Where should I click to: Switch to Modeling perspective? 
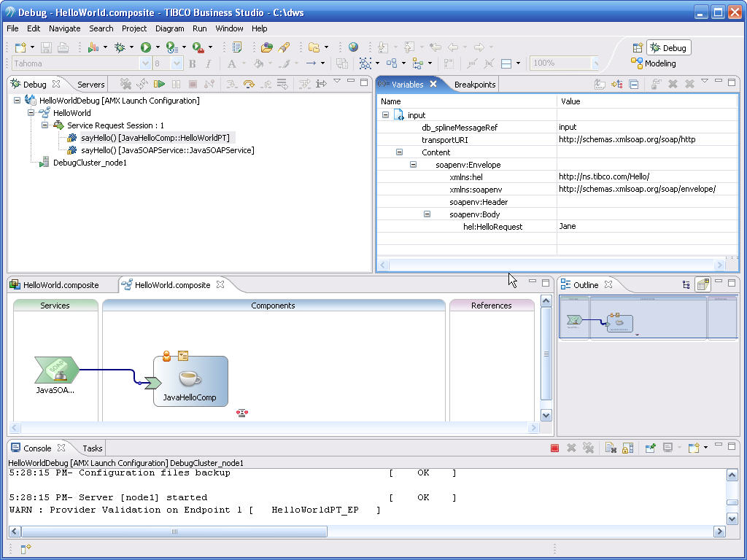[x=660, y=63]
